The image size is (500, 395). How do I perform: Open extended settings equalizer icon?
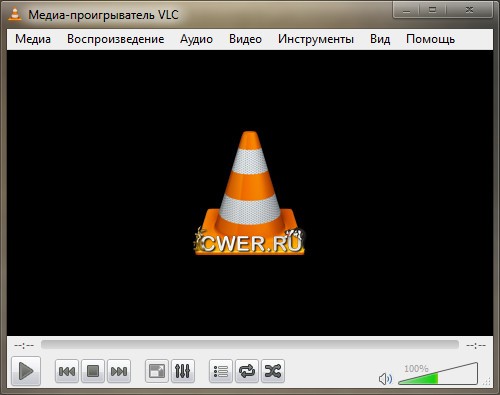pyautogui.click(x=183, y=371)
